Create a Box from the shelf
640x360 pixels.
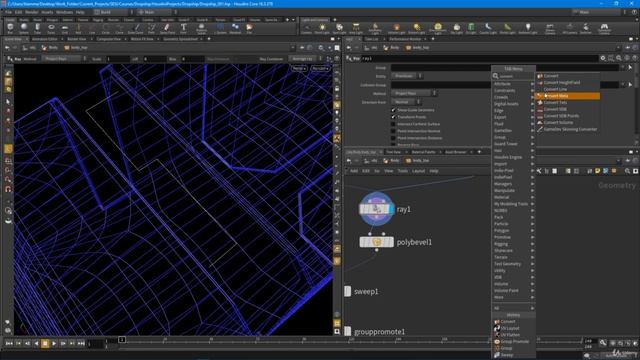click(10, 29)
